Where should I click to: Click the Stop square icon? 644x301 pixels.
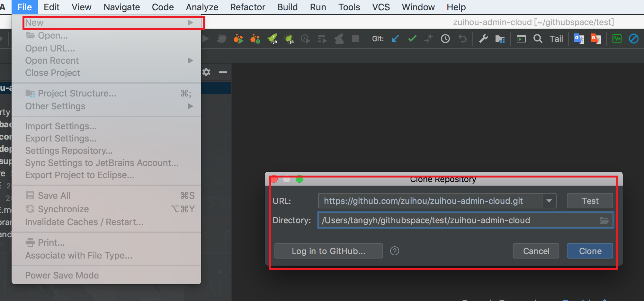[x=355, y=39]
